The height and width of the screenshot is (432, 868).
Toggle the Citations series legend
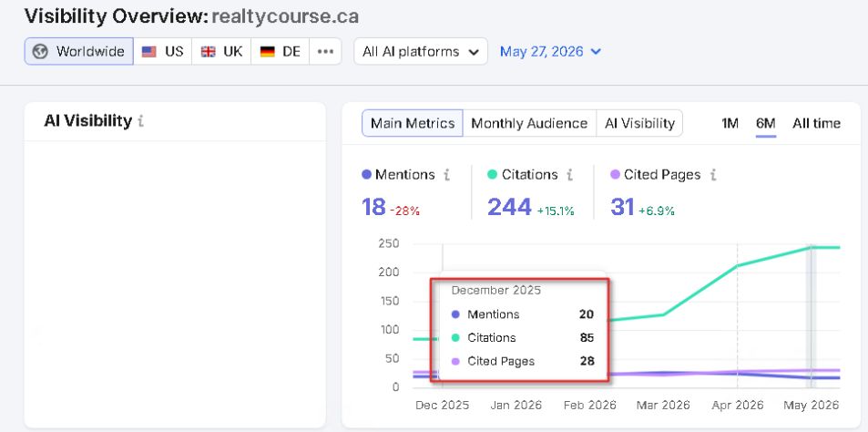(x=523, y=174)
